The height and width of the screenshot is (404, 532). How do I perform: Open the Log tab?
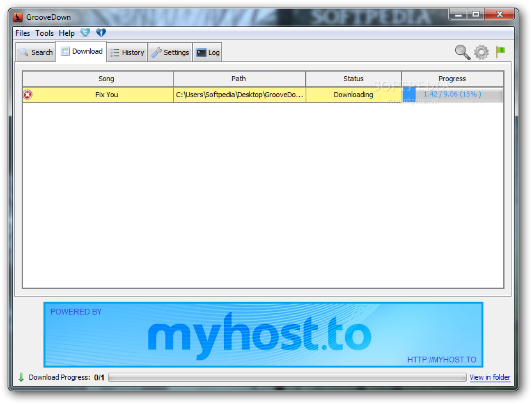pyautogui.click(x=208, y=52)
